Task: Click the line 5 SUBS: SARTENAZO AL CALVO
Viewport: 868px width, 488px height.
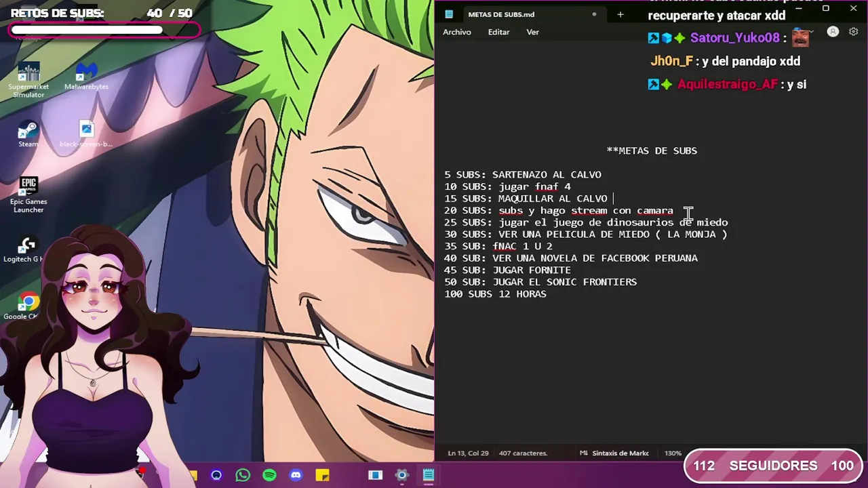Action: pos(523,175)
